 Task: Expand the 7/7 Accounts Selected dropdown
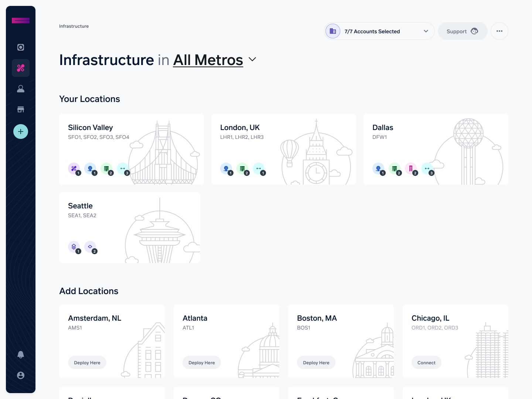380,31
